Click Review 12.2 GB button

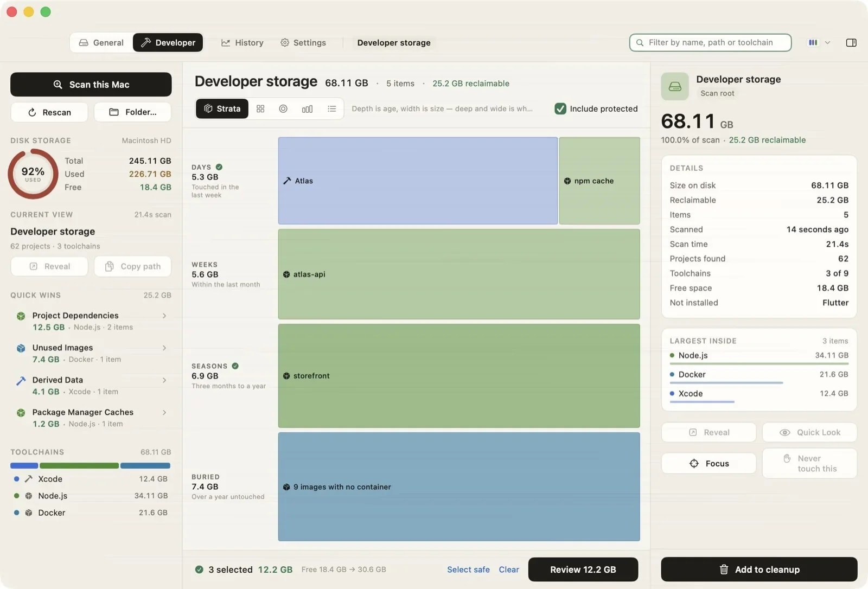pyautogui.click(x=583, y=569)
